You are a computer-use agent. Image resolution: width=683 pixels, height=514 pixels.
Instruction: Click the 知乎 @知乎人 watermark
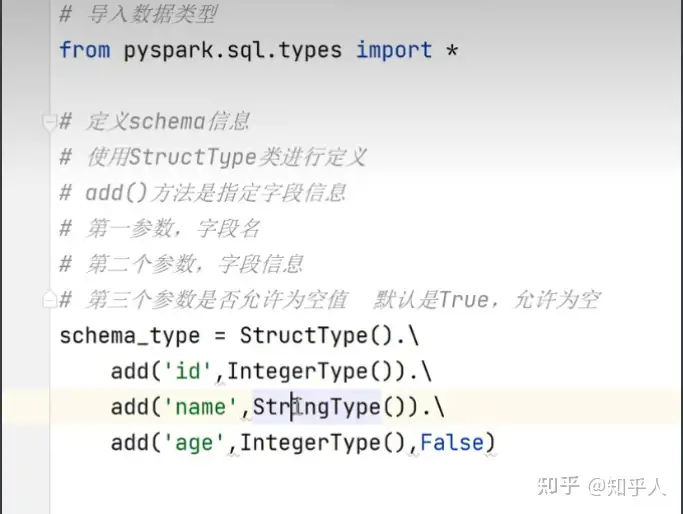coord(600,487)
